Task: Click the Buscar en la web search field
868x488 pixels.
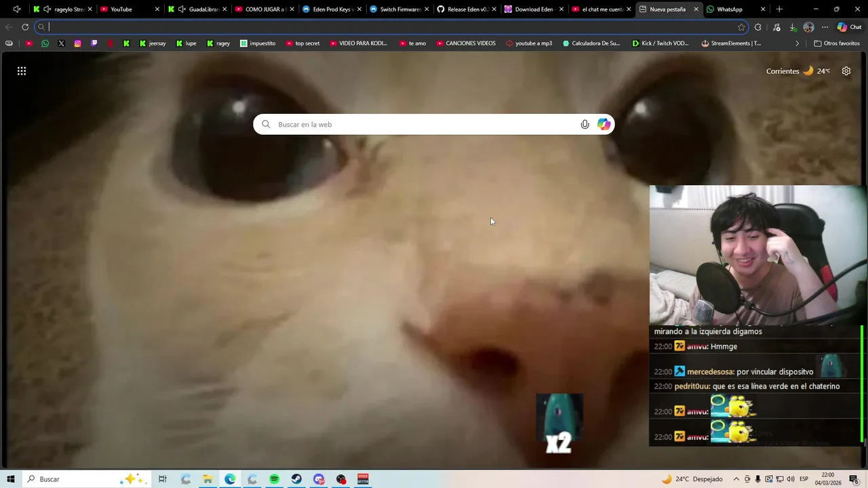Action: 434,125
